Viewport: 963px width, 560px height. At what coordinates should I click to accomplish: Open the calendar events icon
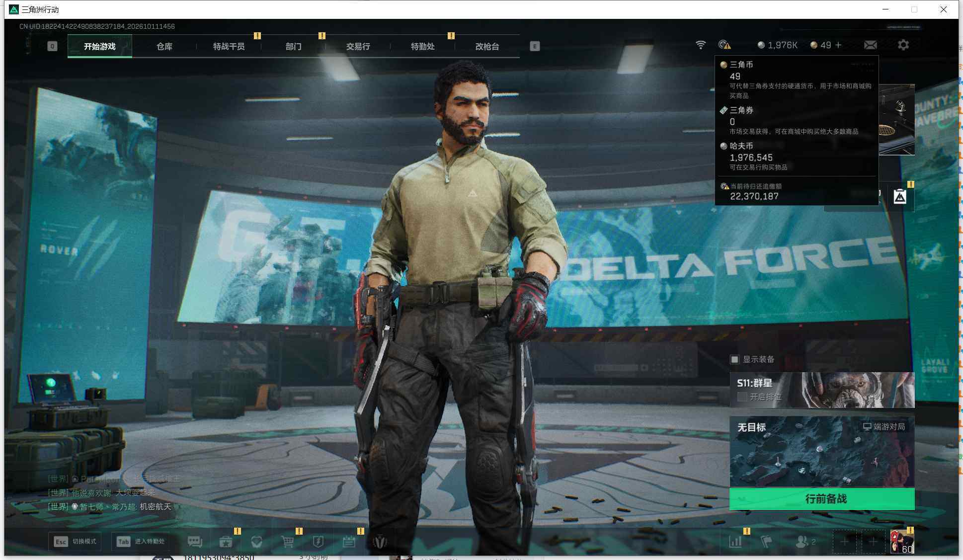pyautogui.click(x=349, y=542)
